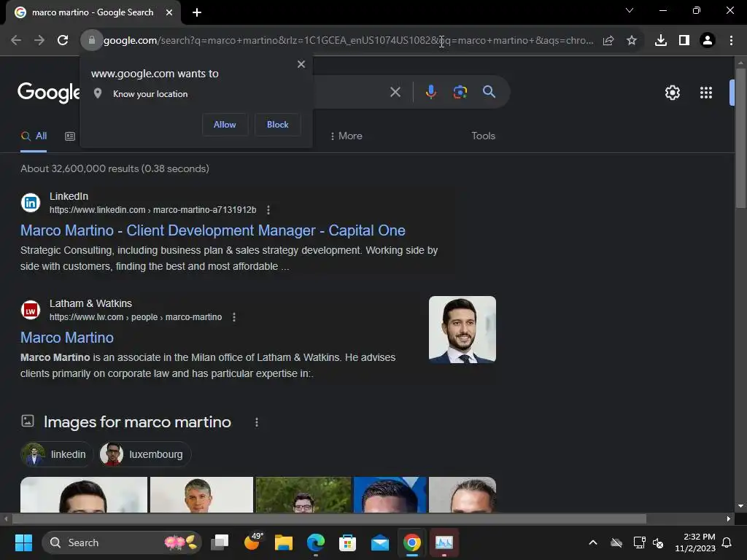Open Marco Martino Capital One LinkedIn result
The image size is (747, 560).
[212, 230]
